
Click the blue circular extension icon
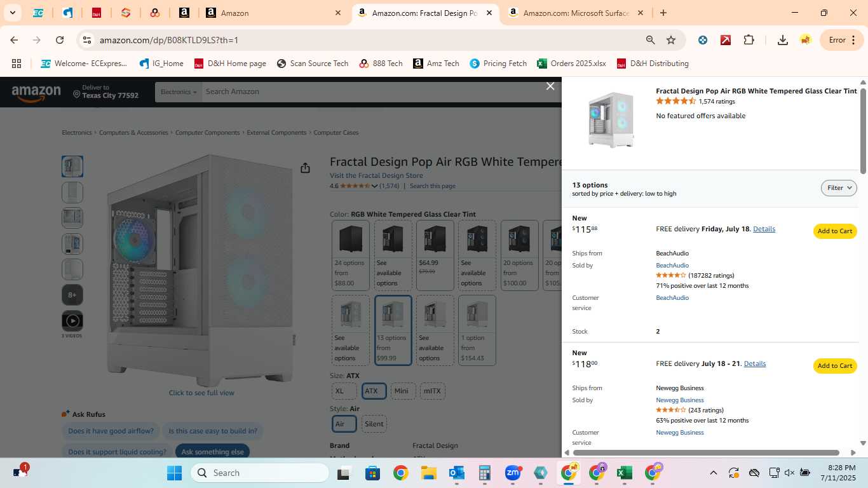click(703, 40)
